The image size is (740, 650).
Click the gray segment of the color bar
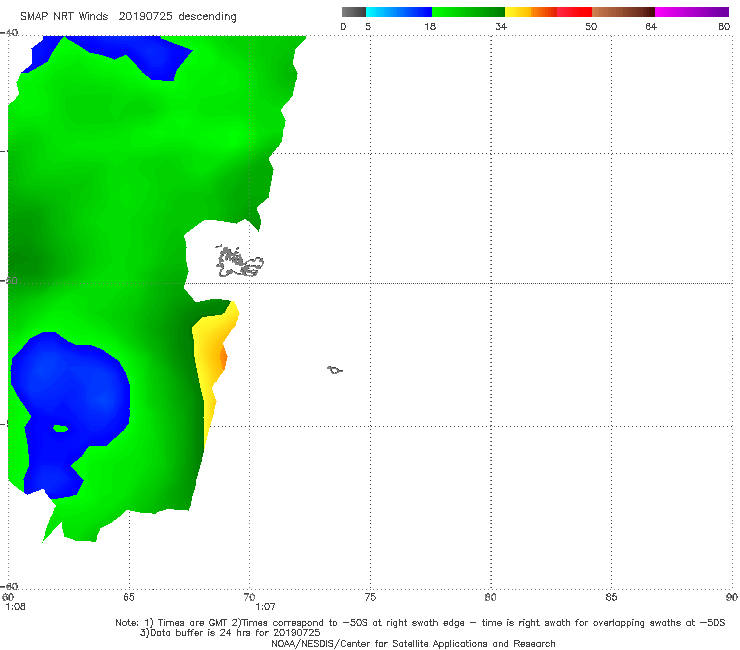point(353,12)
